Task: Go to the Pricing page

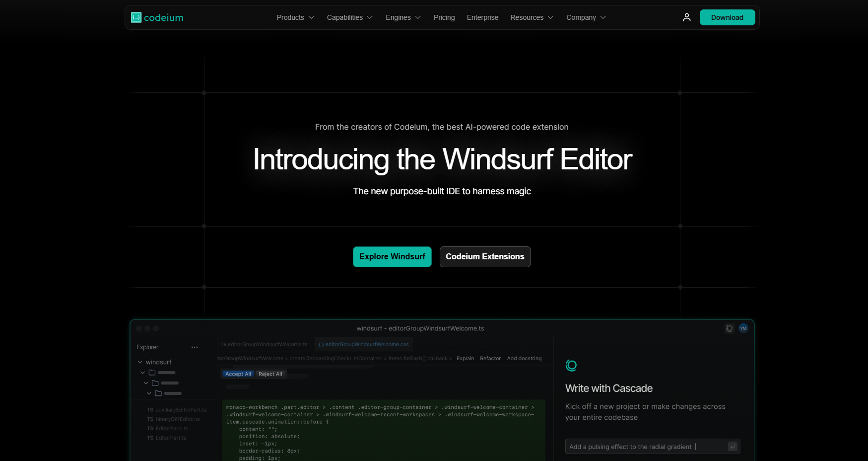Action: (x=444, y=17)
